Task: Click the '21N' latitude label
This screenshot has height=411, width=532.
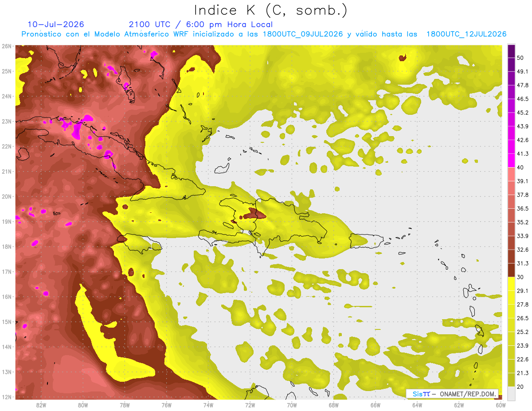Action: (x=6, y=172)
